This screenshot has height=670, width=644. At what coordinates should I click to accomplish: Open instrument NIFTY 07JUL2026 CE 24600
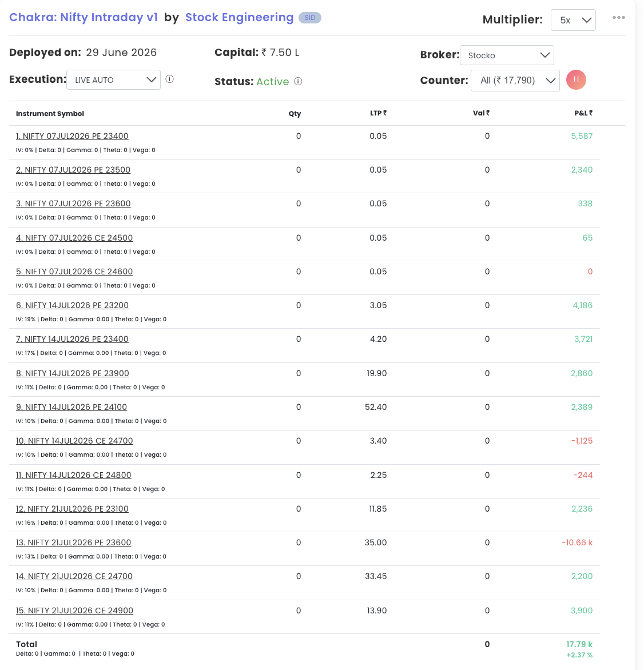coord(74,272)
